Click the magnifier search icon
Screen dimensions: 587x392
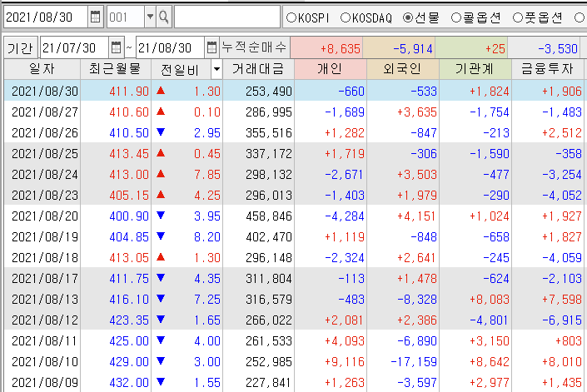click(x=163, y=17)
